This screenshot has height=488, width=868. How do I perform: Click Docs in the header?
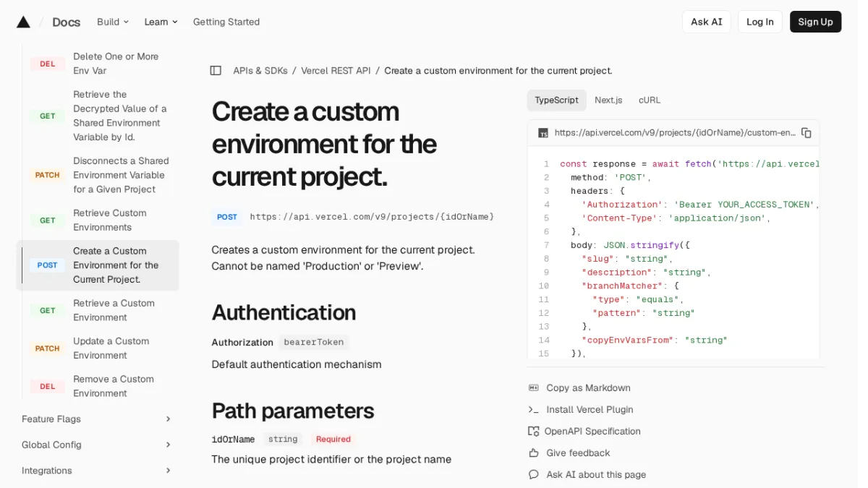66,22
